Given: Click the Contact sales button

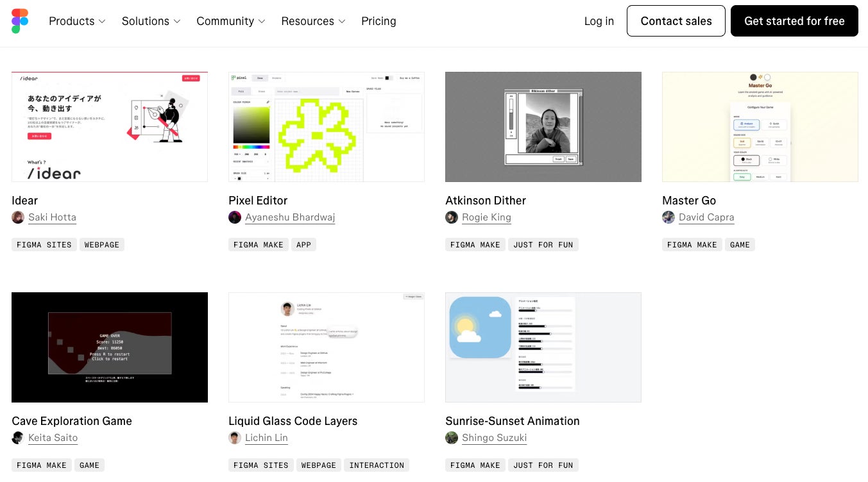Looking at the screenshot, I should point(676,21).
